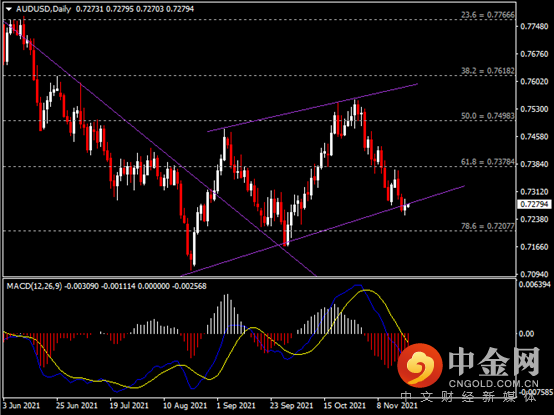Select the MACD(12,26,9) indicator label

coord(34,286)
